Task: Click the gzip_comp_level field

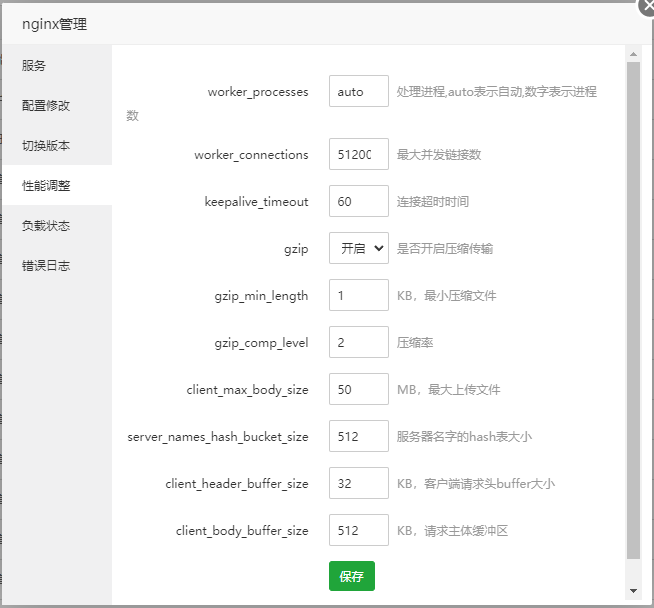Action: 358,342
